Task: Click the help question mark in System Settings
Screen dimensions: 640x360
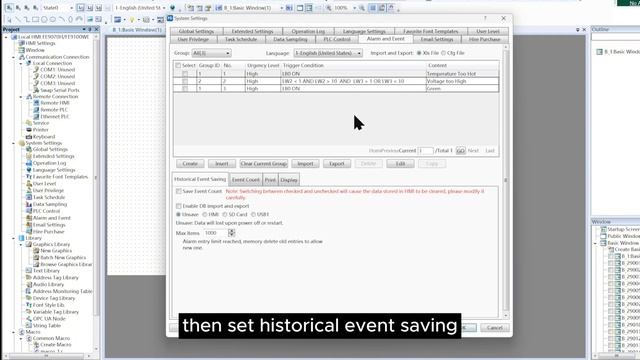Action: 485,18
